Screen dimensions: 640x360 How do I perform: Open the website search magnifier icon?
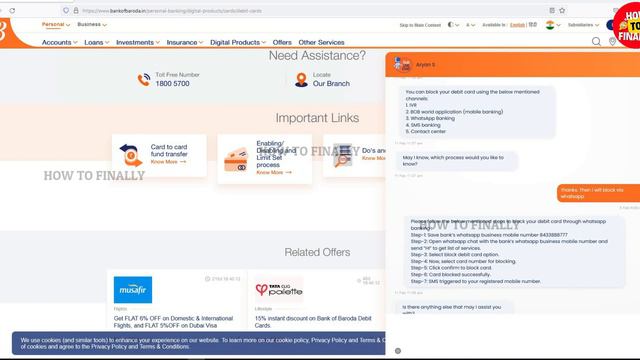tap(596, 42)
